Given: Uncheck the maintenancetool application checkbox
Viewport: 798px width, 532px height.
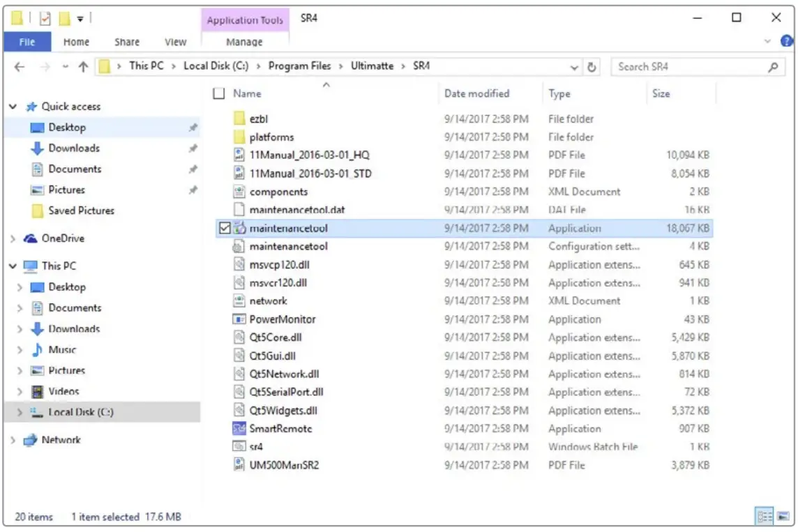Looking at the screenshot, I should coord(225,228).
